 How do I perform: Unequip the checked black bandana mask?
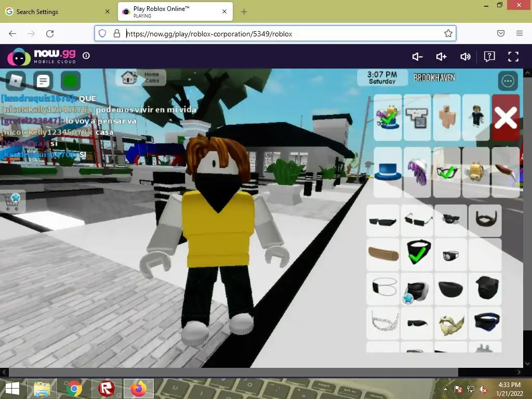[417, 255]
